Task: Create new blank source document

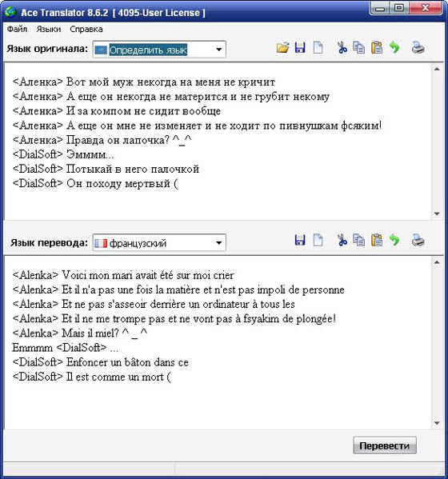Action: (x=318, y=48)
